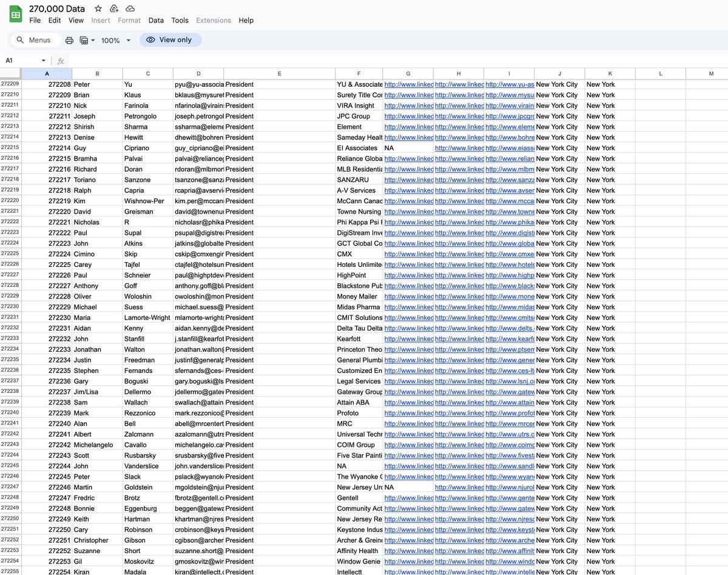This screenshot has height=575, width=728.
Task: Click the cell containing Jim/Lisa
Action: 97,392
